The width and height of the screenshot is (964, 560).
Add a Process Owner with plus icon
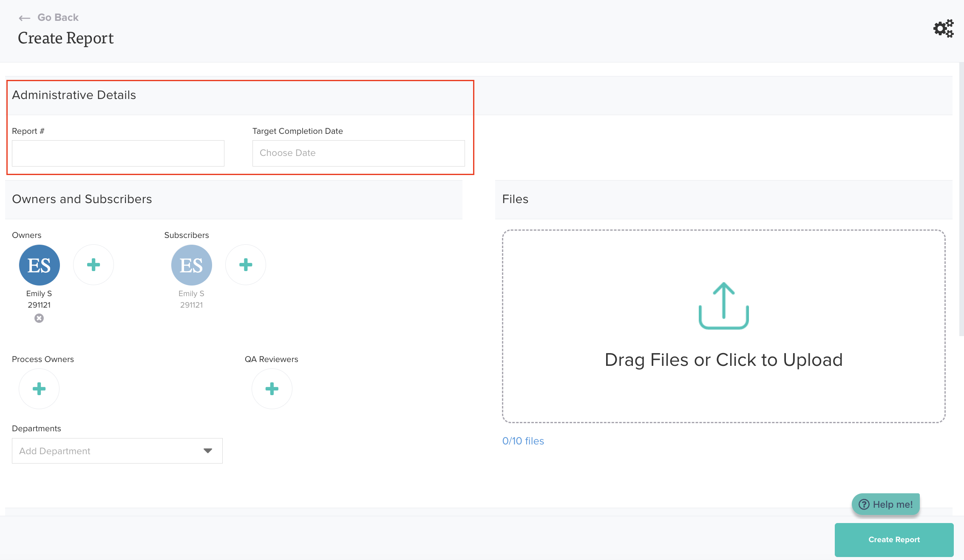(x=39, y=388)
